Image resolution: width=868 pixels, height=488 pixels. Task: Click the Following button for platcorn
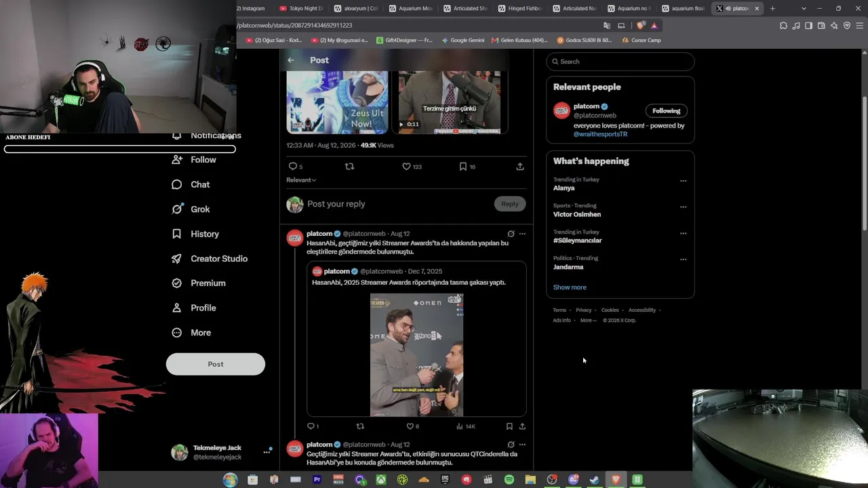pos(666,111)
